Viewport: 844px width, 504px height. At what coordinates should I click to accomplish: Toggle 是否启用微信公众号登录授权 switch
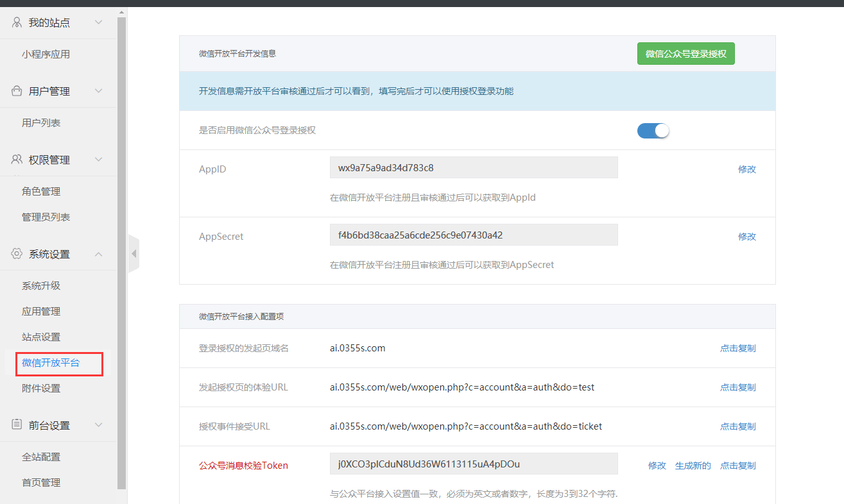tap(653, 130)
